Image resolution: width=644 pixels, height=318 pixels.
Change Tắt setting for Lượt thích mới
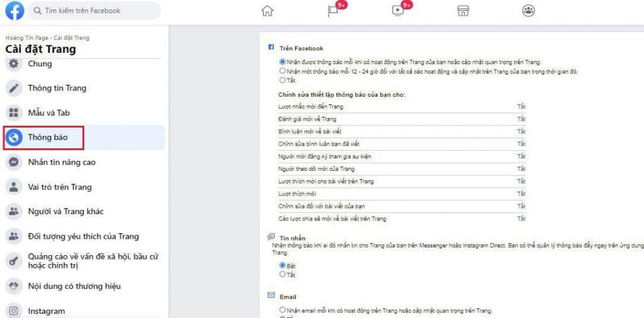(521, 194)
